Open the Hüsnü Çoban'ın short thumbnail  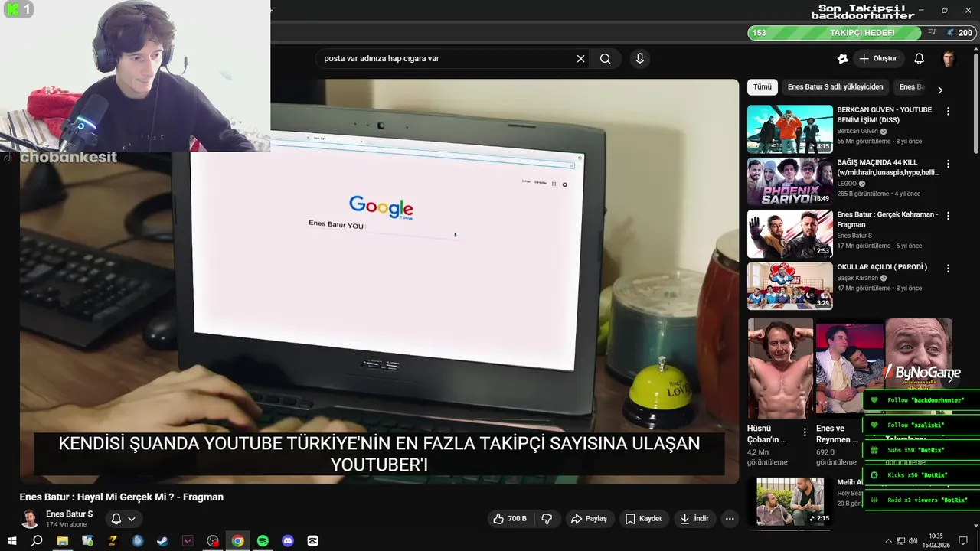(780, 369)
